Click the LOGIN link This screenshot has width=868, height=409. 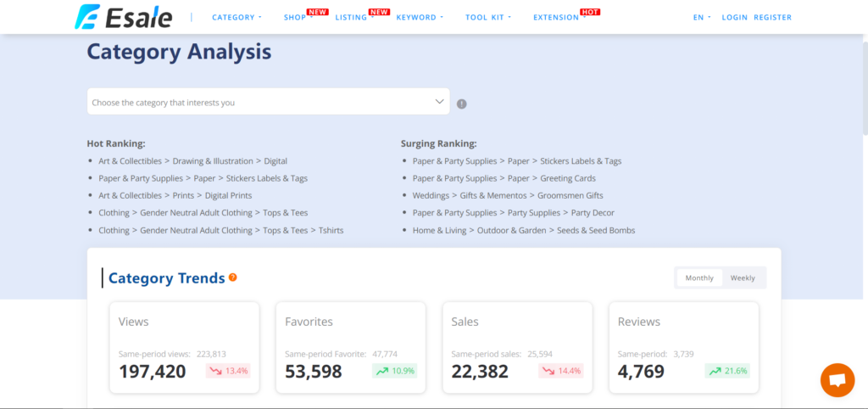tap(733, 17)
